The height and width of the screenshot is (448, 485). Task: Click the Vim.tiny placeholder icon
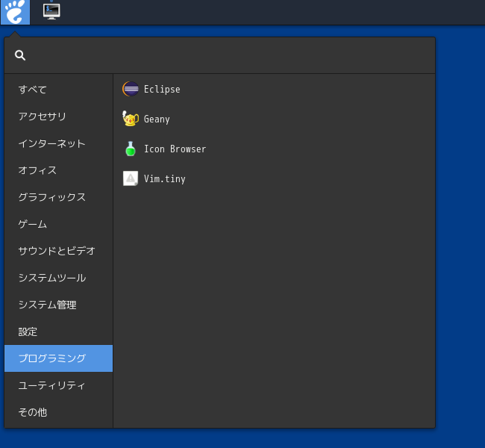[131, 178]
